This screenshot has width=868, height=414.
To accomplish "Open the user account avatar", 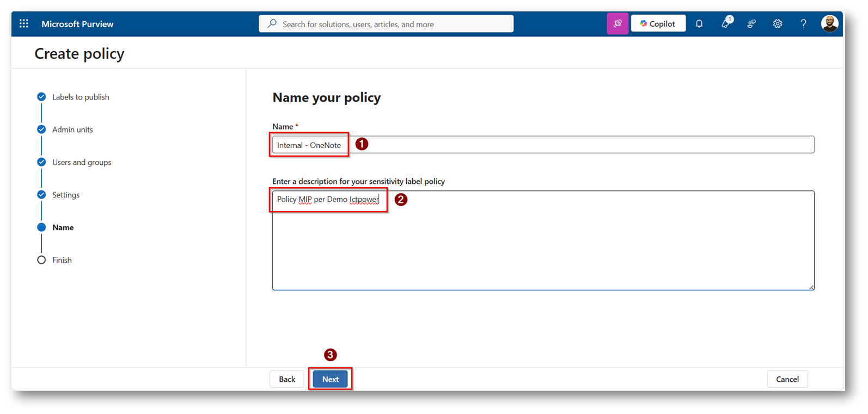I will (x=829, y=24).
